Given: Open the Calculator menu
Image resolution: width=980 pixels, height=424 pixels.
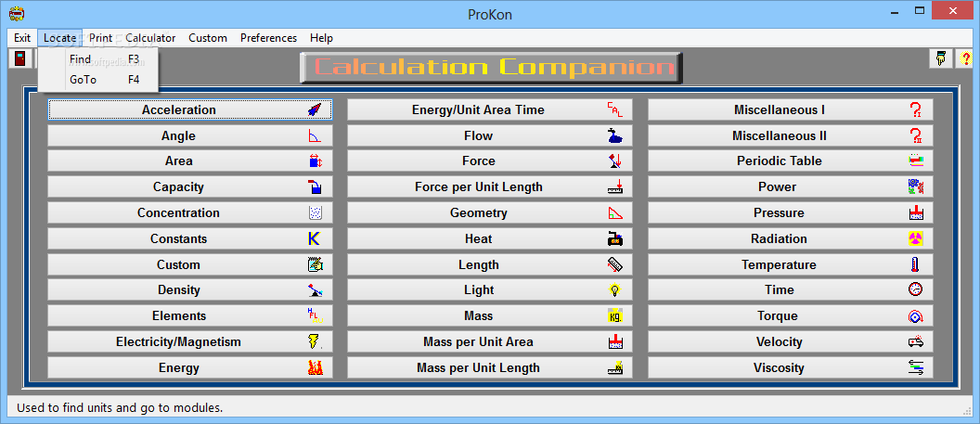Looking at the screenshot, I should tap(150, 38).
